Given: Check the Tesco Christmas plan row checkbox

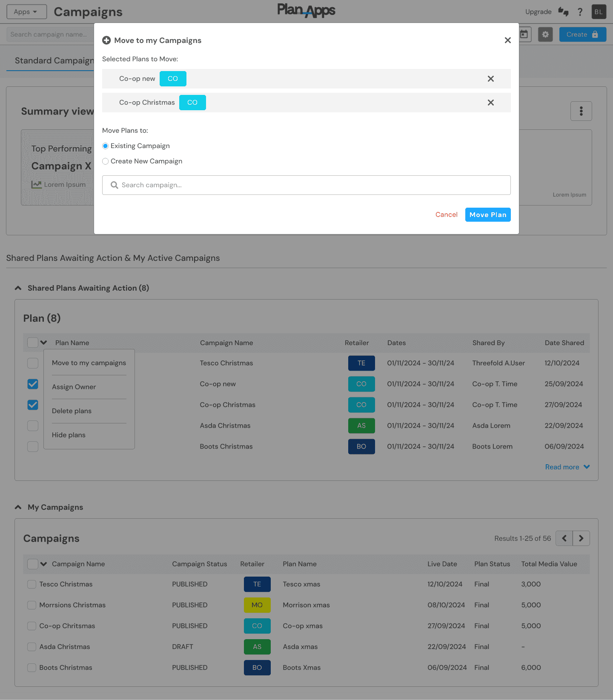Looking at the screenshot, I should (x=33, y=363).
